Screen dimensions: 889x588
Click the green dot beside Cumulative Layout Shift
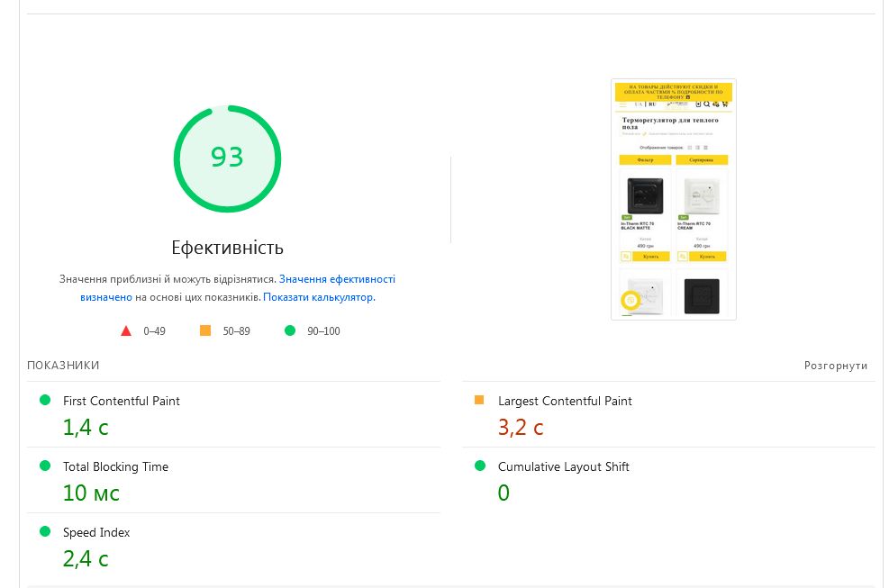coord(479,466)
